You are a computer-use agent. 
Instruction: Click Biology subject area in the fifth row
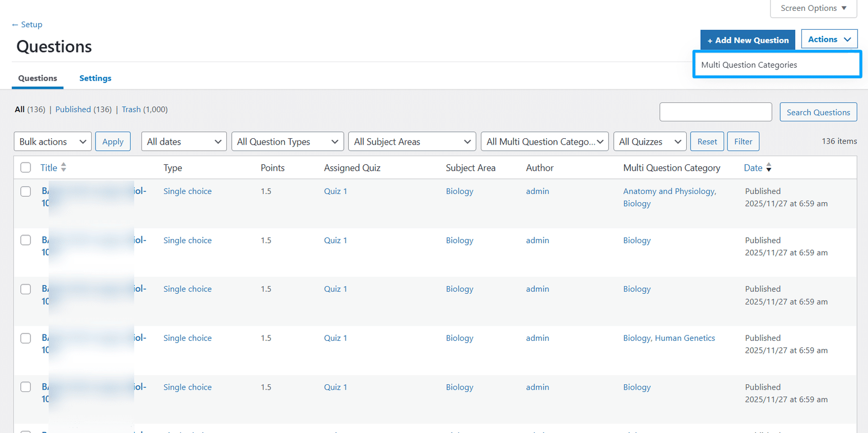[x=459, y=387]
